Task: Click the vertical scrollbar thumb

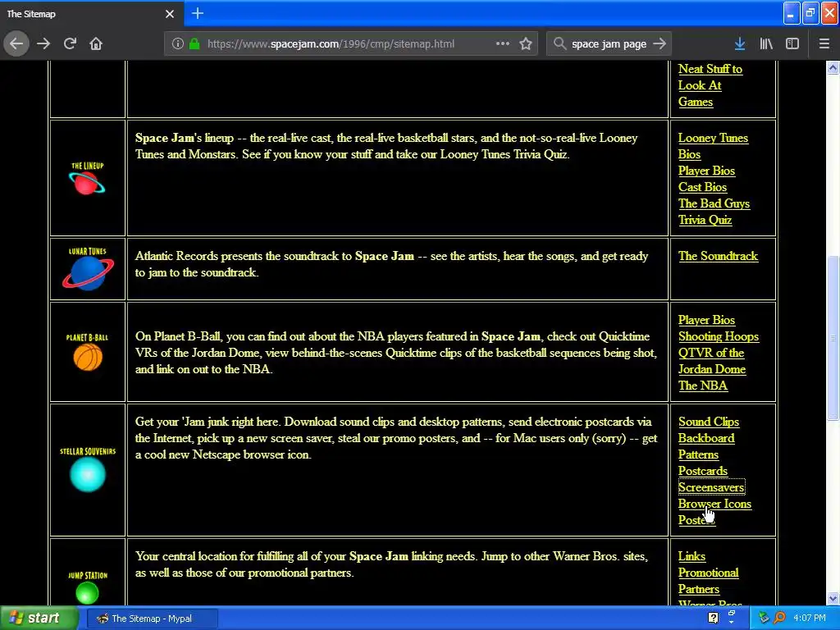Action: click(833, 339)
